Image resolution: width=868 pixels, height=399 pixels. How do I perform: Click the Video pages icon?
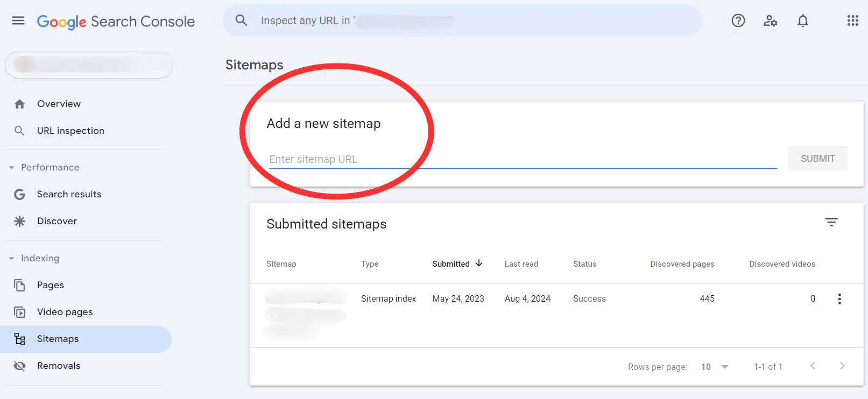19,312
